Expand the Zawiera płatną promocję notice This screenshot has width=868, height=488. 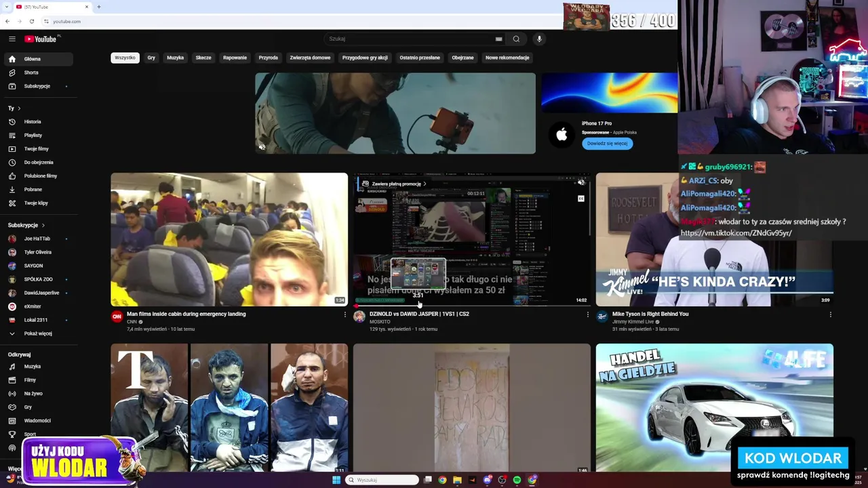point(395,184)
